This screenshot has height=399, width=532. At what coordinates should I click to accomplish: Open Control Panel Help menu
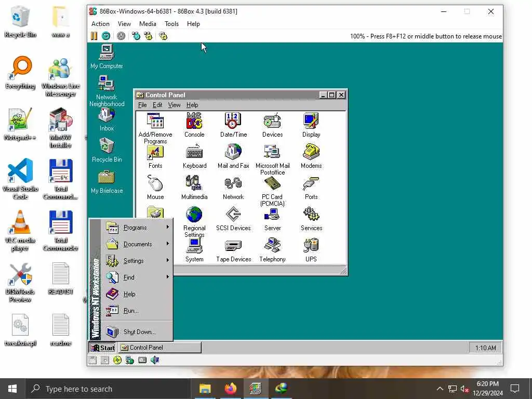[x=192, y=105]
